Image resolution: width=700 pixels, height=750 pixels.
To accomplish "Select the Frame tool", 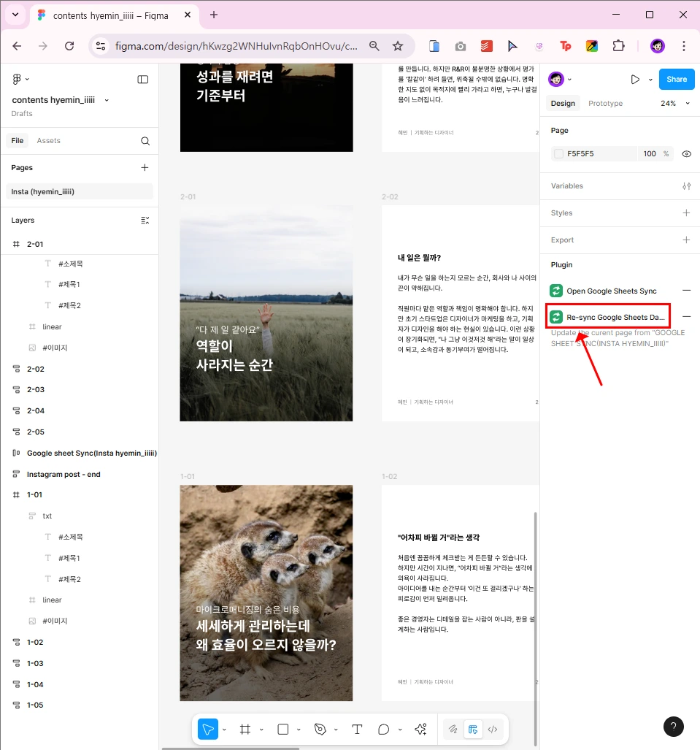I will 246,729.
